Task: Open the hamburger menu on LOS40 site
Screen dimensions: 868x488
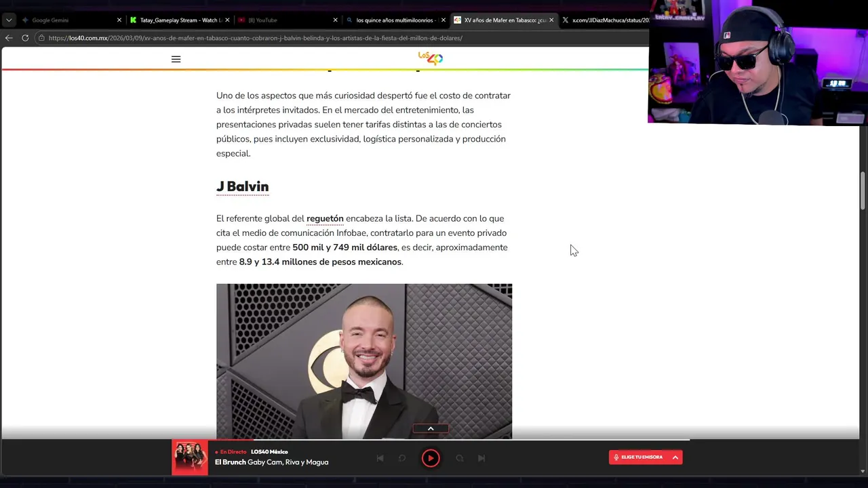Action: pos(176,59)
